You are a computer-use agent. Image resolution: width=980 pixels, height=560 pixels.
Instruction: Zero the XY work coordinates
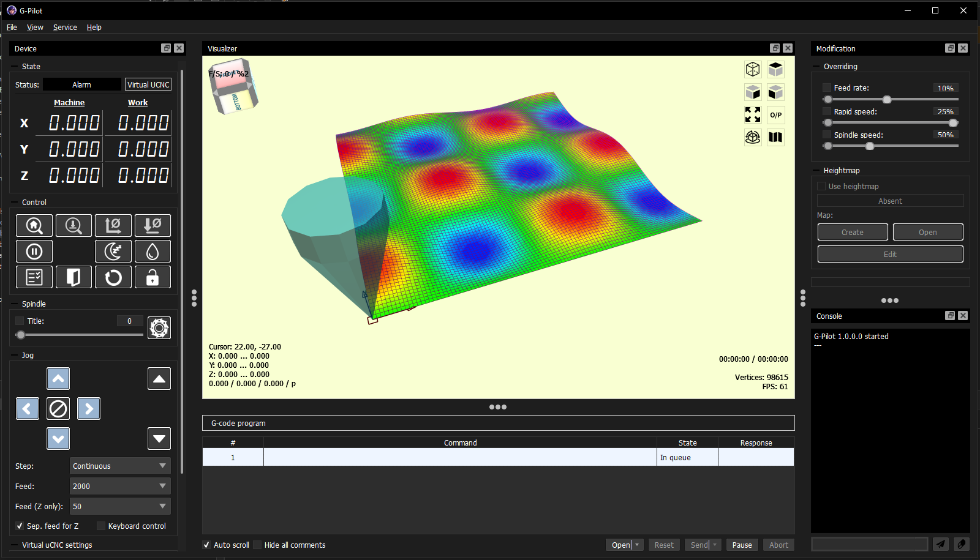(x=113, y=225)
